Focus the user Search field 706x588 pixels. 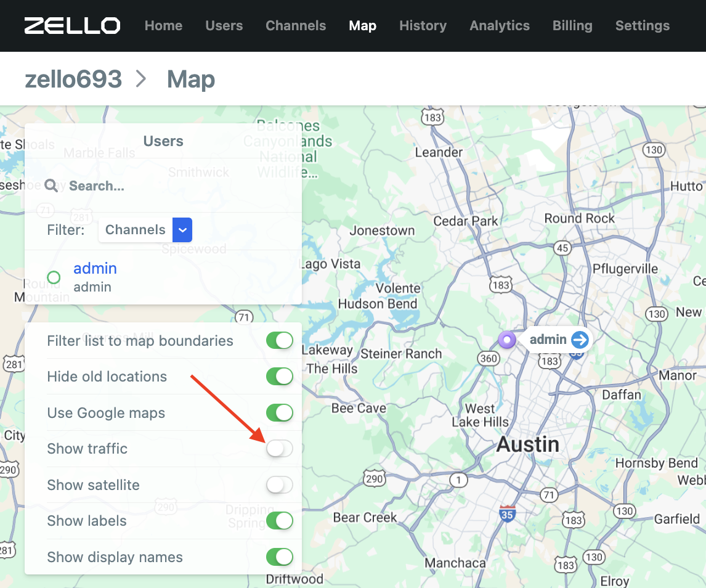click(163, 186)
